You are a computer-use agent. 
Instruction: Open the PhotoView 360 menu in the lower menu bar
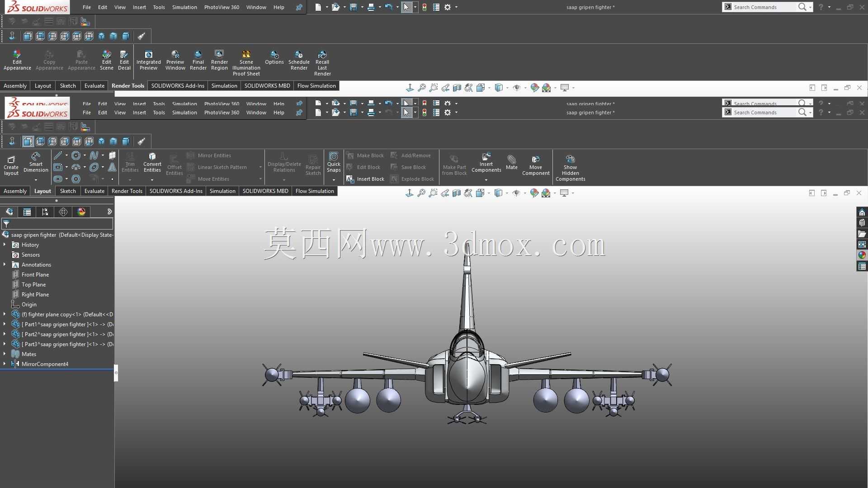click(x=222, y=113)
